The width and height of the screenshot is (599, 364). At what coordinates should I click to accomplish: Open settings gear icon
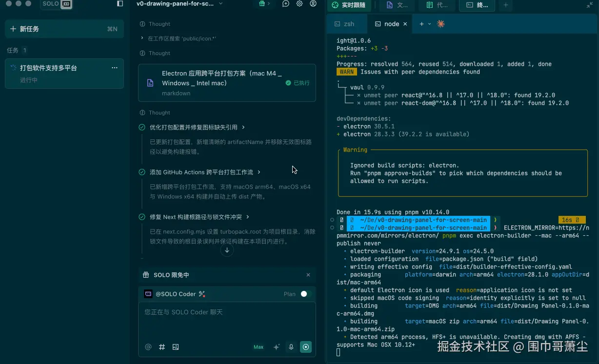click(x=299, y=3)
